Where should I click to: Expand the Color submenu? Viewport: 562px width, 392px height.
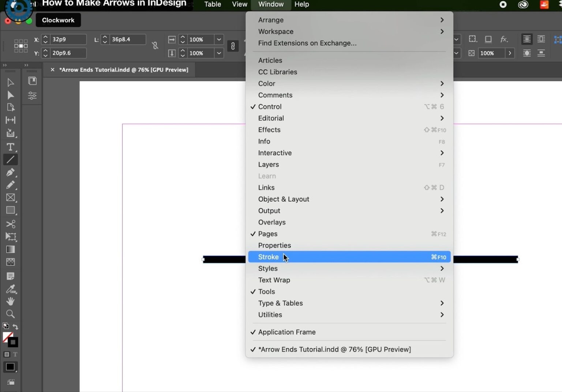349,83
